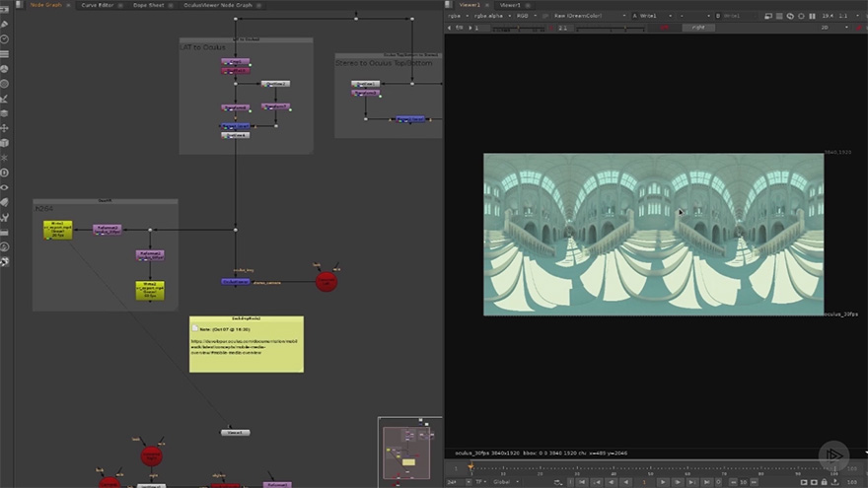Jump to first frame
Image resolution: width=868 pixels, height=488 pixels.
(582, 482)
